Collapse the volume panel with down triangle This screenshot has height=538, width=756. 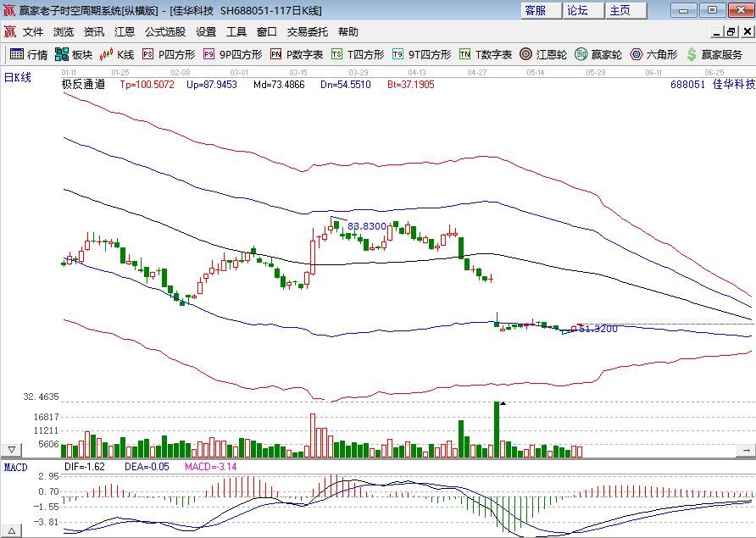click(x=12, y=450)
